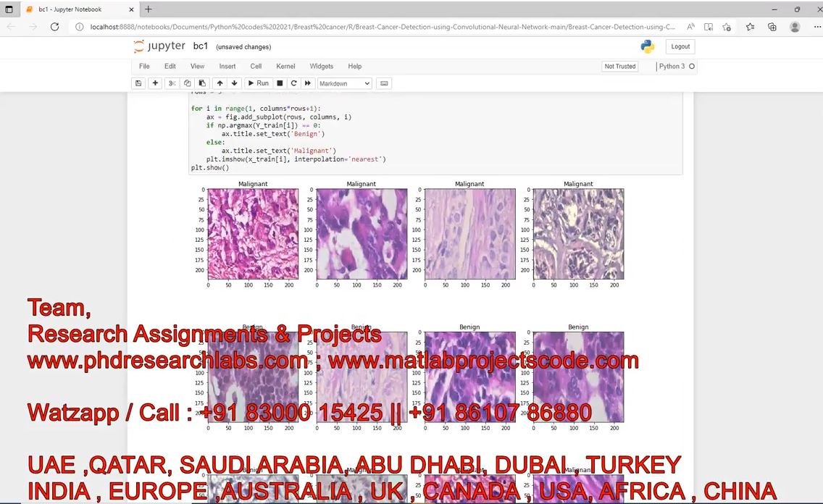The image size is (823, 504).
Task: Click the code cell with plt.show()
Action: click(x=435, y=133)
